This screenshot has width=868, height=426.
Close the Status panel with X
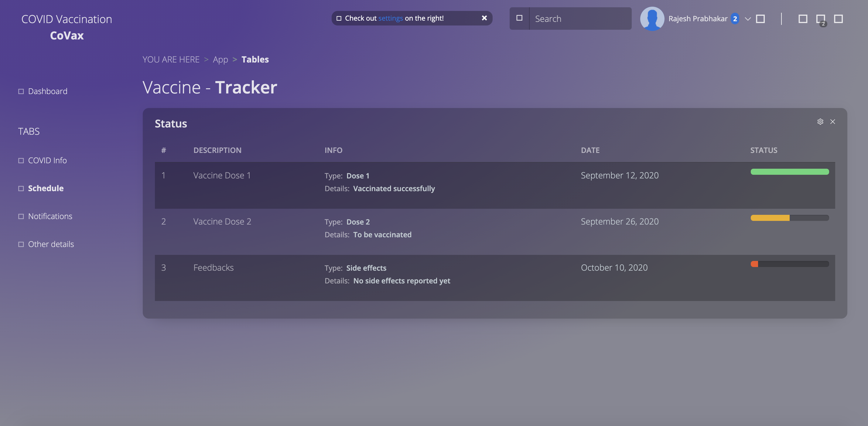click(x=833, y=122)
